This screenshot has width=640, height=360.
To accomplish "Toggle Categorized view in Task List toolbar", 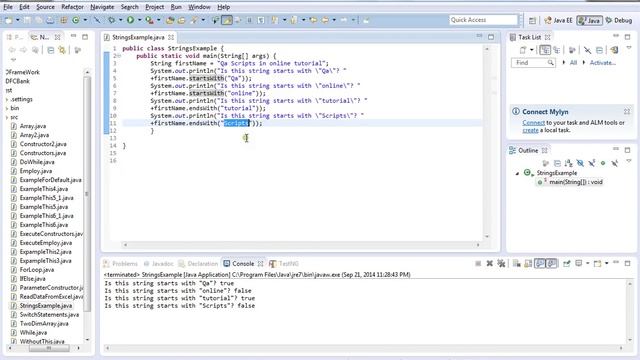I will pos(545,50).
